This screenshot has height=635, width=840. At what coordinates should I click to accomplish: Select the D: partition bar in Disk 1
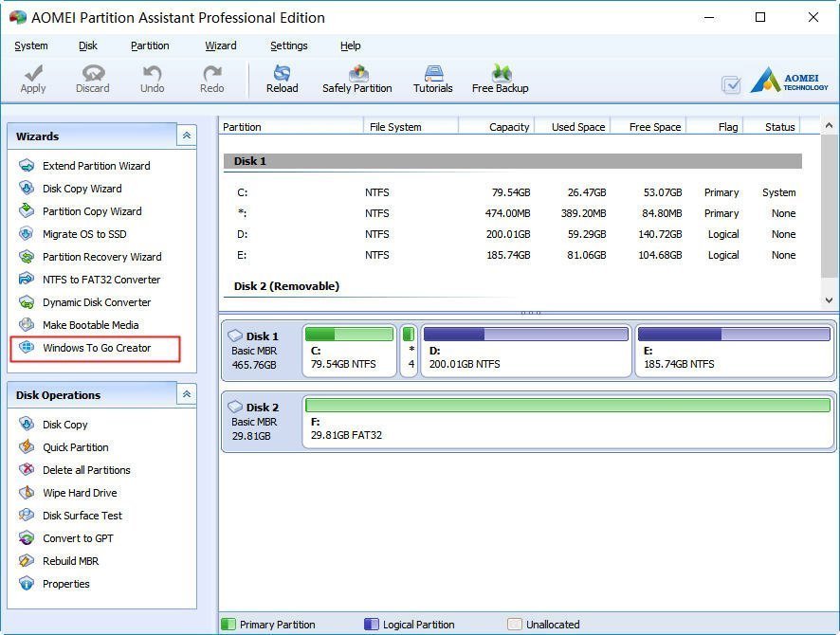click(x=526, y=351)
